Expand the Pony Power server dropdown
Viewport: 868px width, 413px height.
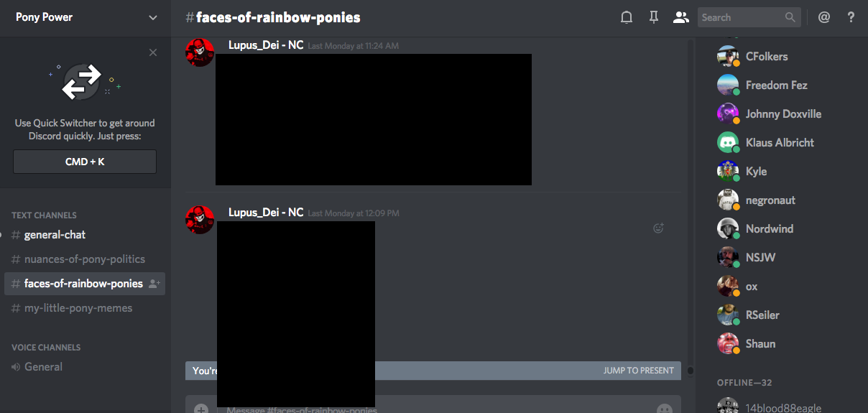[x=152, y=17]
